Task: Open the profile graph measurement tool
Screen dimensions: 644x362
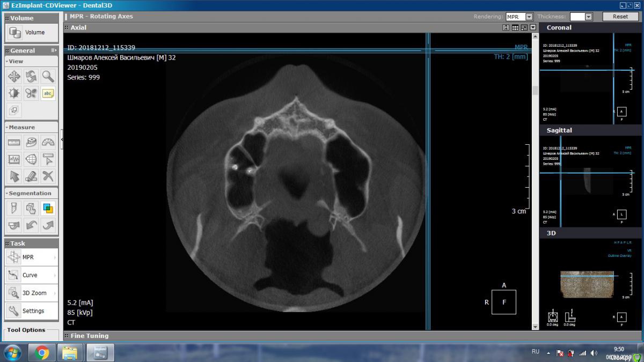Action: 14,159
